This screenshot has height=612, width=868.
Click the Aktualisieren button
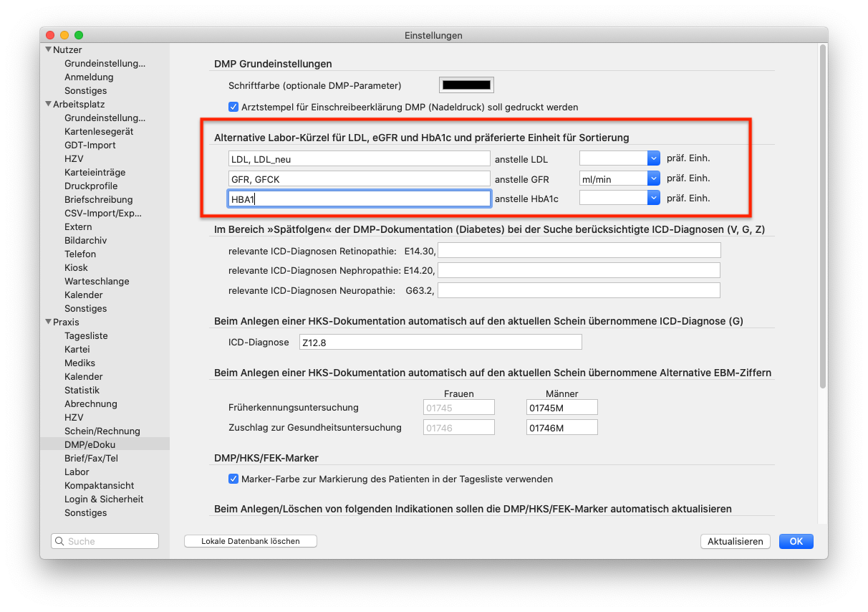pyautogui.click(x=735, y=541)
